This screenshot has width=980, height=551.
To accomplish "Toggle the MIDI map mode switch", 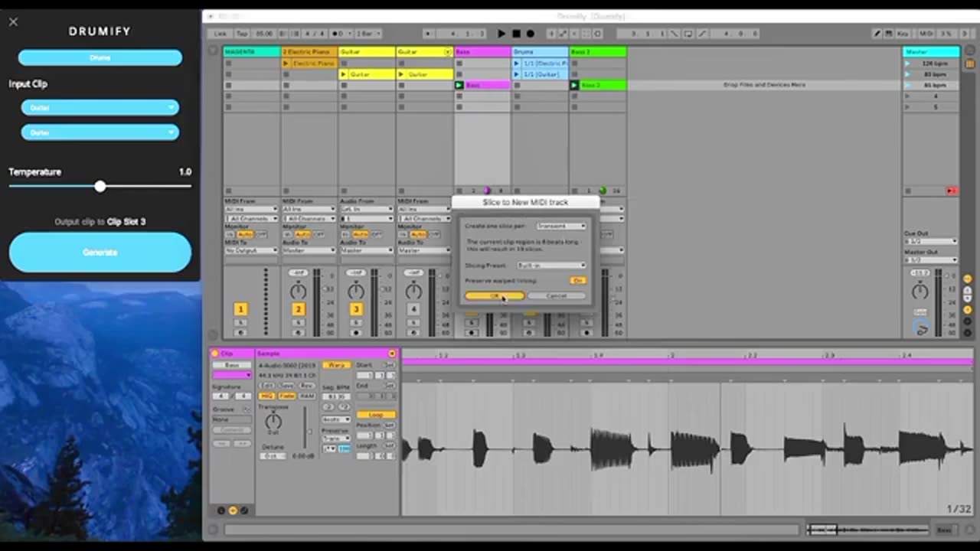I will coord(926,34).
